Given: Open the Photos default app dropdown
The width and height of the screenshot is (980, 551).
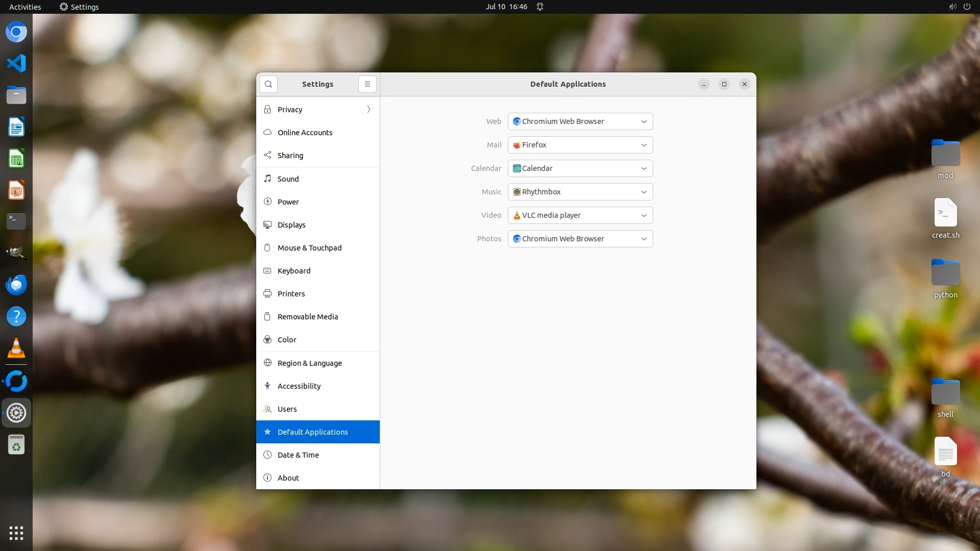Looking at the screenshot, I should click(580, 239).
